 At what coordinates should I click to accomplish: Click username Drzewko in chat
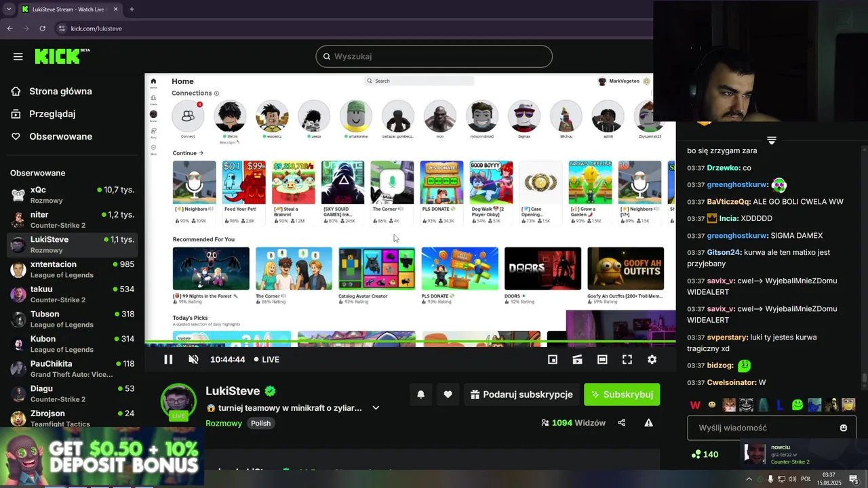coord(724,167)
